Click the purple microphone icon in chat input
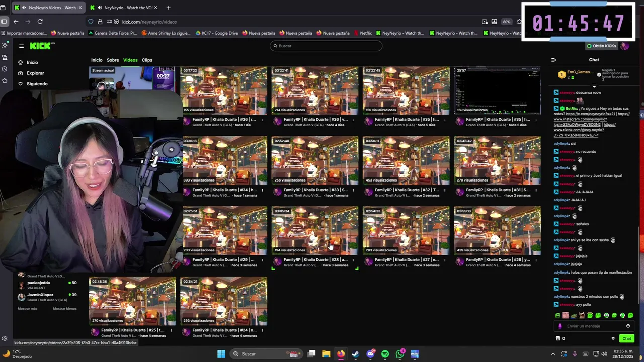 click(560, 326)
